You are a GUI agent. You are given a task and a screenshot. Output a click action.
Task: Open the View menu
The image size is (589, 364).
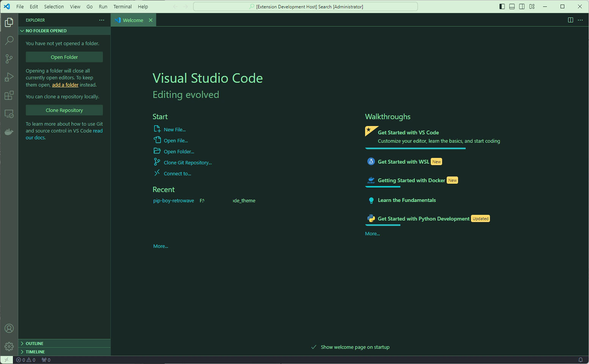click(x=75, y=6)
